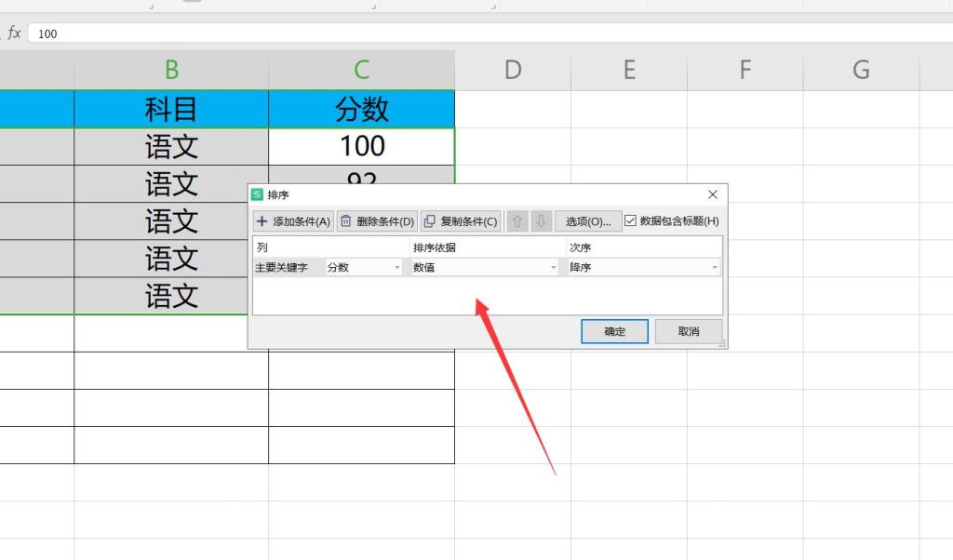Confirm sorting with 确定 button
Viewport: 953px width, 560px height.
click(x=614, y=331)
